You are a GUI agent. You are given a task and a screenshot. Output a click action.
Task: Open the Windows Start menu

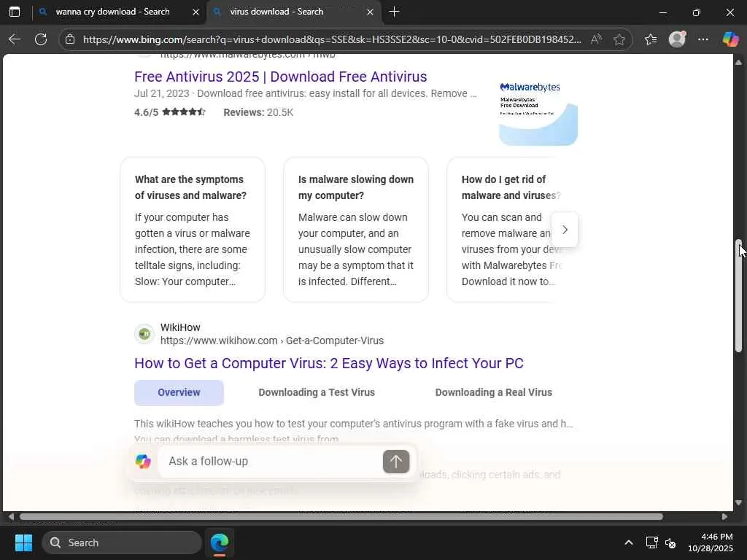click(x=23, y=542)
